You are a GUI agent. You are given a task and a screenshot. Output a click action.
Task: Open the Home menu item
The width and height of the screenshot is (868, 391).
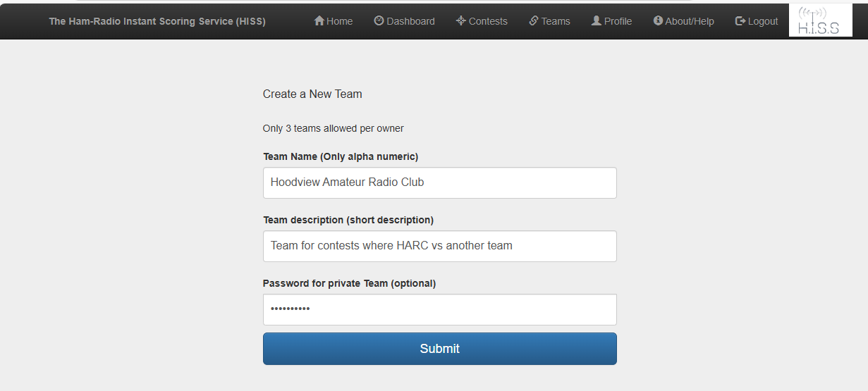click(334, 21)
